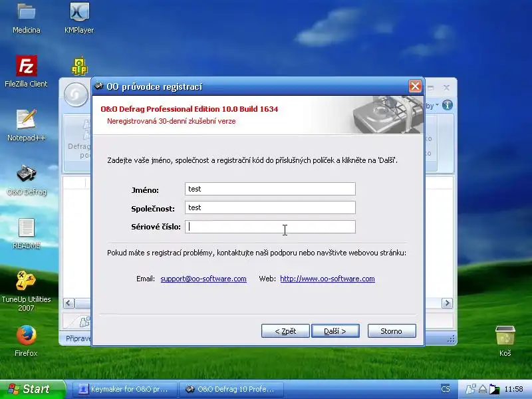Click the right scroll arrow in the Defrag window
The height and width of the screenshot is (399, 532).
[447, 303]
